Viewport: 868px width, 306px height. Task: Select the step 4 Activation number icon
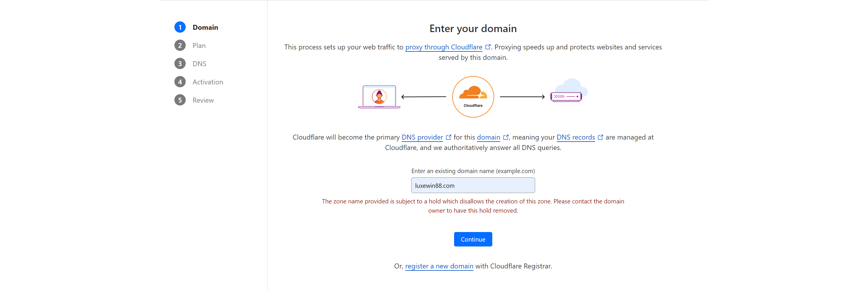tap(180, 82)
